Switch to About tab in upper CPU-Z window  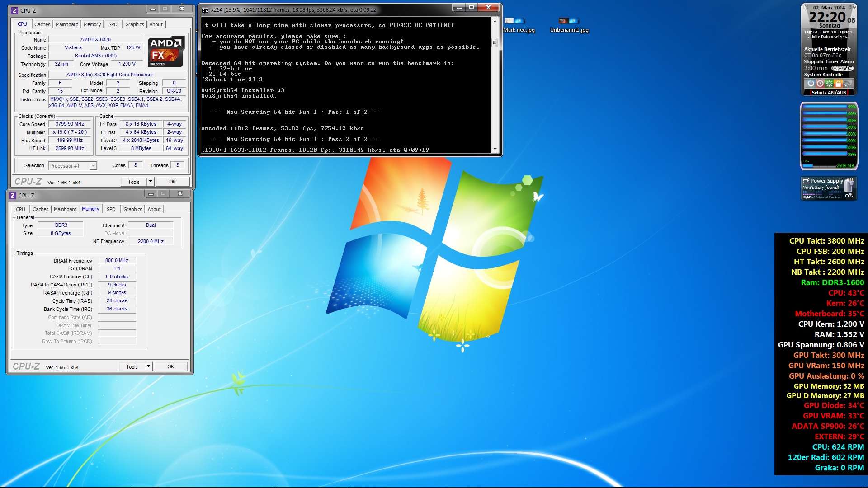(x=156, y=24)
